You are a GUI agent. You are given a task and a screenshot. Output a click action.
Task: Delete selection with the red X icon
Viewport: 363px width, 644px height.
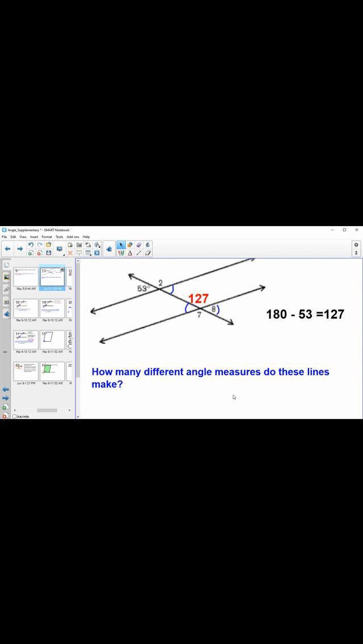click(70, 253)
